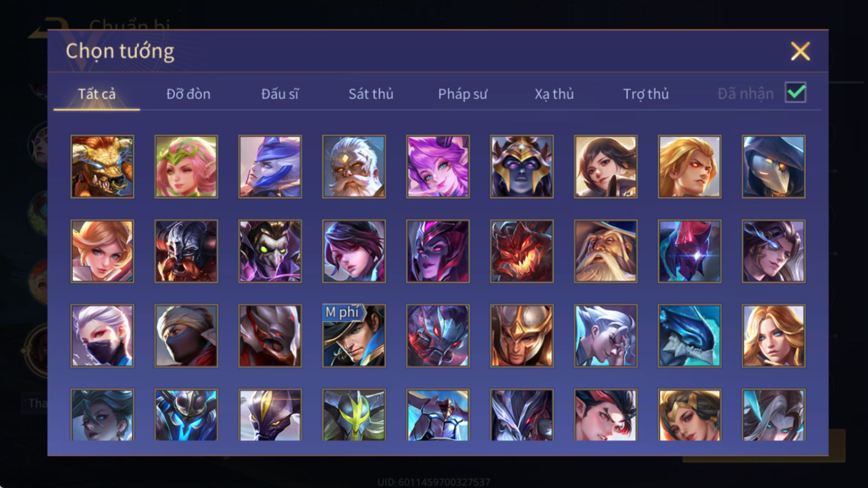Select the white-haired masked ninja woman
Screen dimensions: 868x488
(x=103, y=336)
